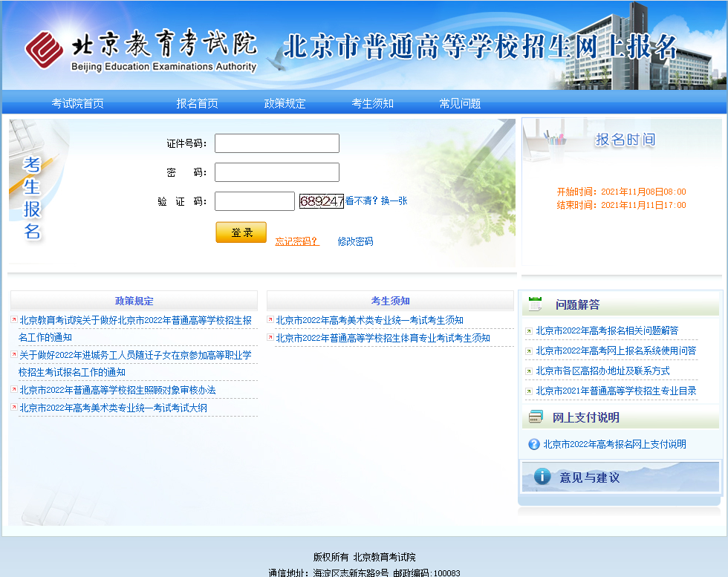Screen dimensions: 728x577
Task: Click the green calendar icon beside 问题解答
Action: point(535,304)
